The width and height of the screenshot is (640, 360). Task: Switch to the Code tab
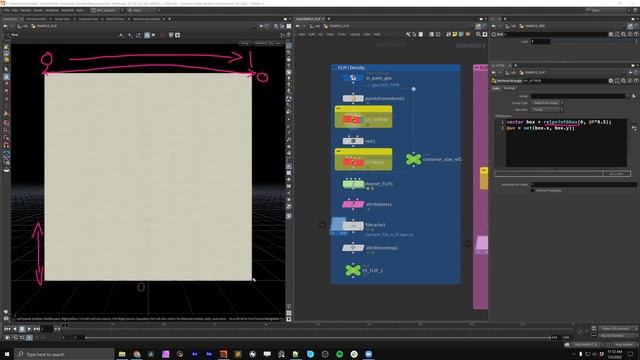coord(496,88)
